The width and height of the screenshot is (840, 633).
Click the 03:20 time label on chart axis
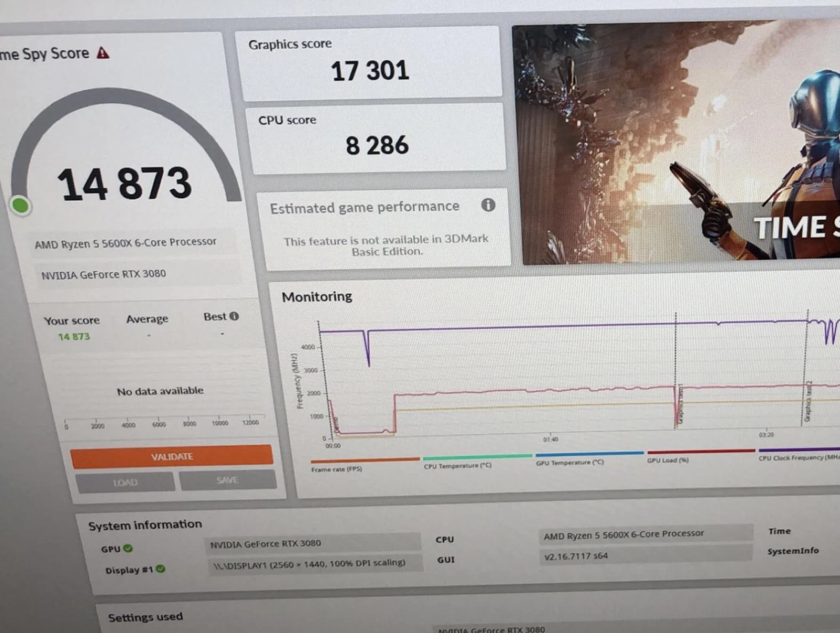(766, 435)
